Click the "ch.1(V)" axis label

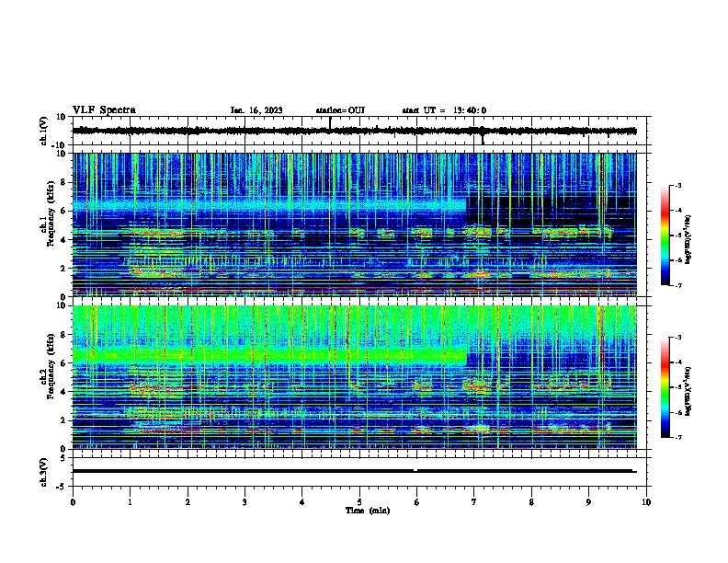[44, 131]
